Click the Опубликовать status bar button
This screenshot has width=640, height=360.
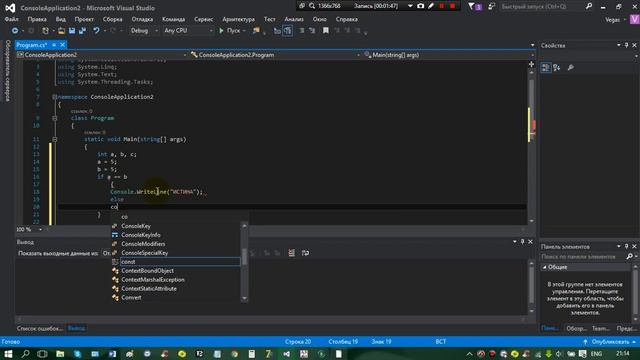[x=609, y=342]
